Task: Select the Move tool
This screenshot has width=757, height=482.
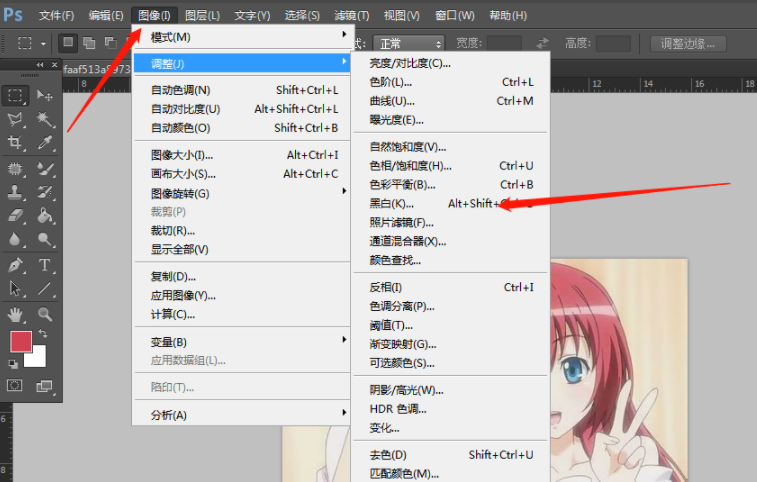Action: click(x=45, y=95)
